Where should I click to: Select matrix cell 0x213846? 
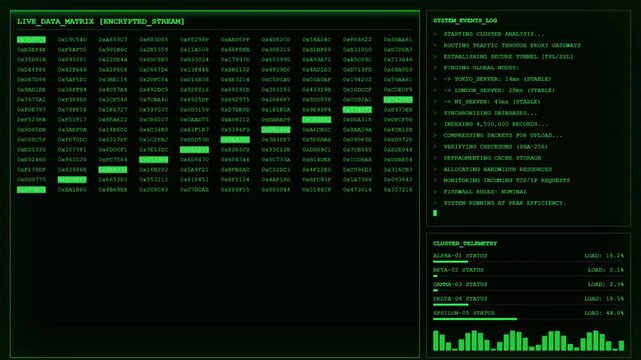pos(398,60)
